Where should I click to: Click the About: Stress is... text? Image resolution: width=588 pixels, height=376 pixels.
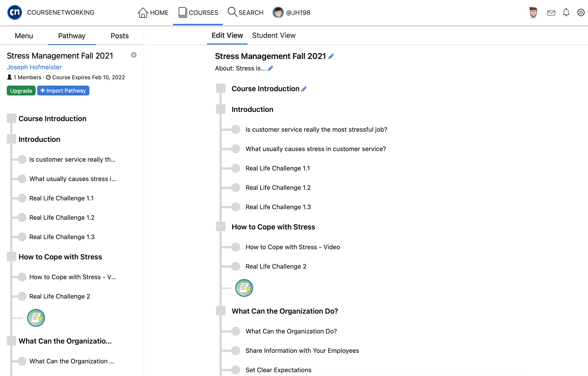[240, 68]
